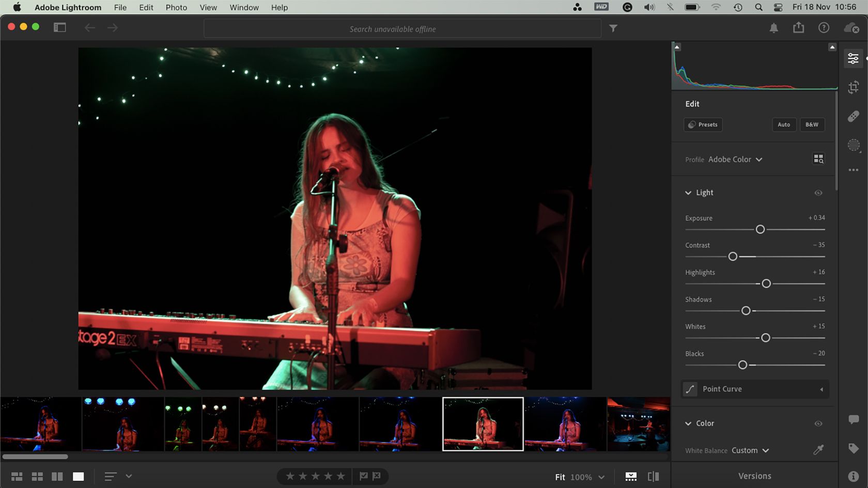This screenshot has height=488, width=868.
Task: Open the Adobe Color profile dropdown
Action: [735, 160]
